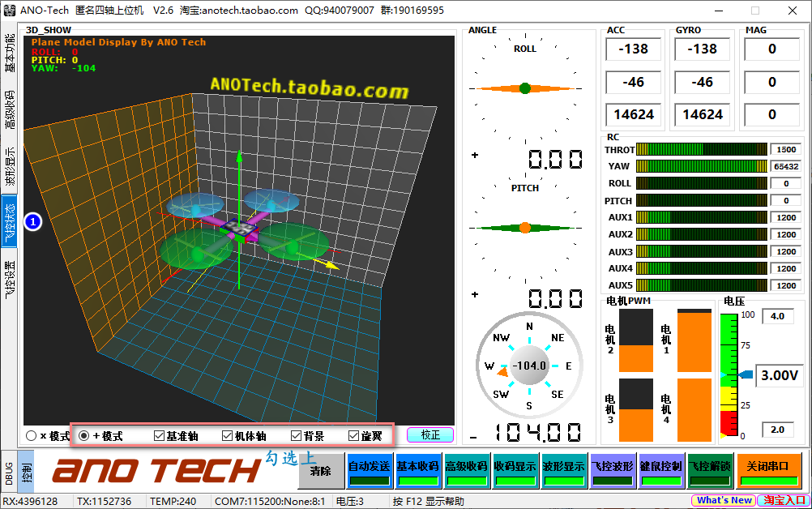Click the blue voltage gauge pointer
The height and width of the screenshot is (509, 812).
click(746, 374)
